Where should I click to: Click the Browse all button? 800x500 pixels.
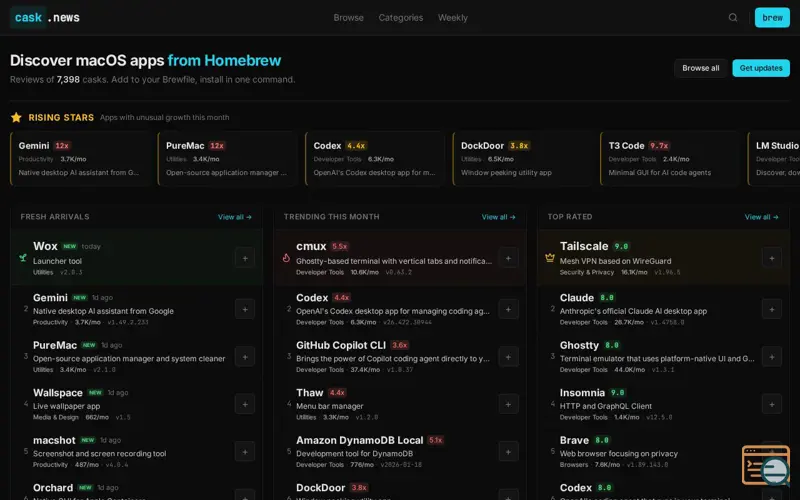pos(701,68)
